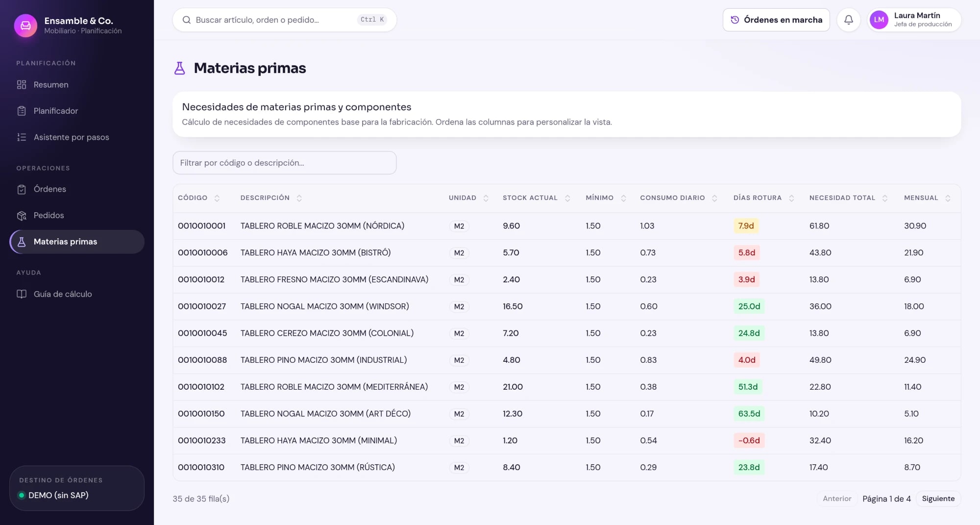Sort by Código column arrows
This screenshot has width=980, height=525.
[217, 198]
